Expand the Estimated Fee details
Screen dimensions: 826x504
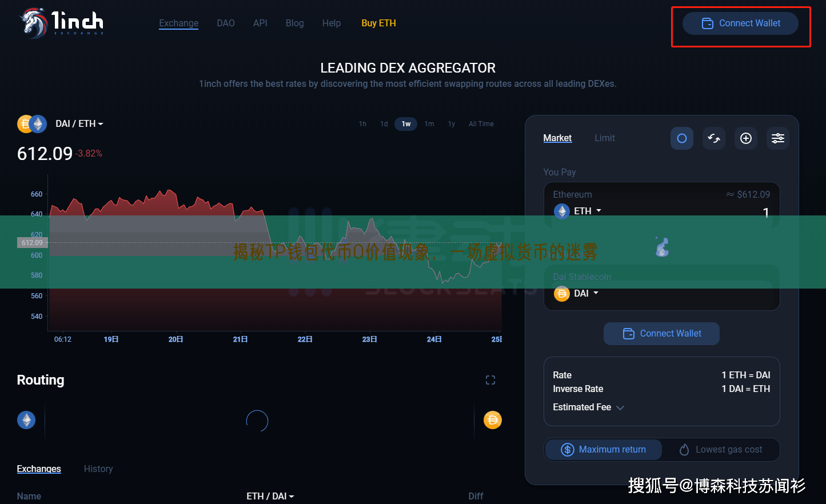[589, 407]
